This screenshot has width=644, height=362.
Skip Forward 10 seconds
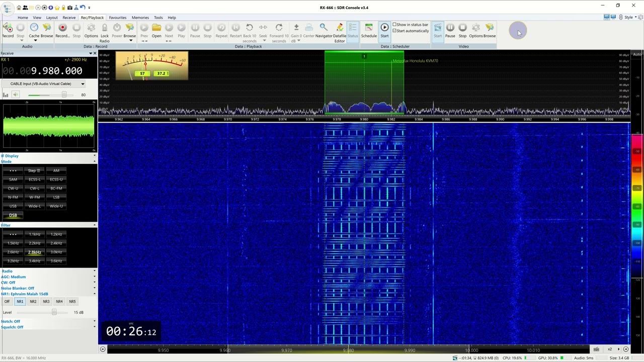279,32
